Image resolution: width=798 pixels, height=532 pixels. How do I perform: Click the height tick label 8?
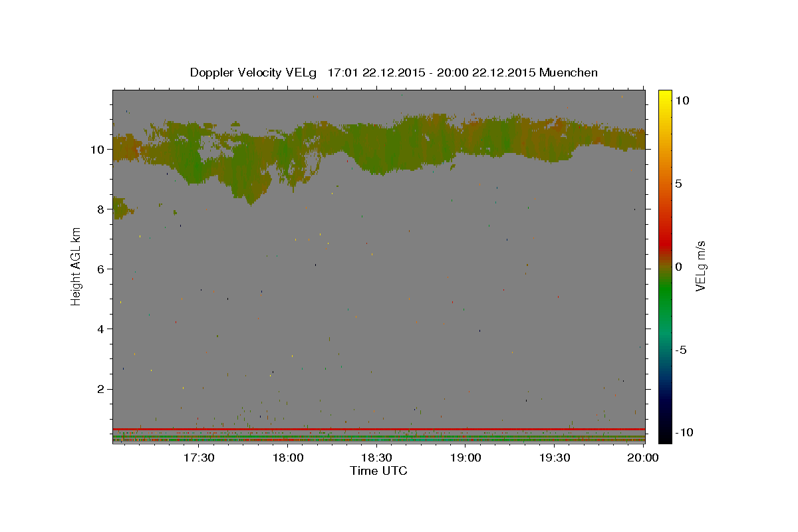101,209
